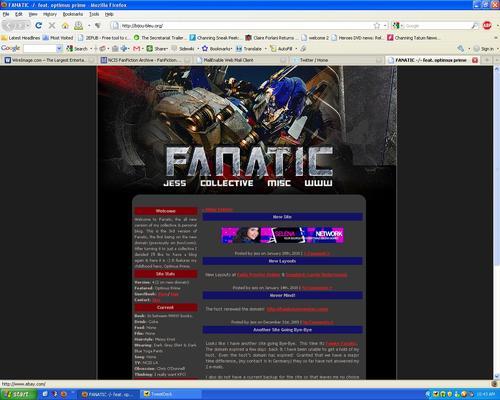Open the File menu
The height and width of the screenshot is (400, 500).
6,14
